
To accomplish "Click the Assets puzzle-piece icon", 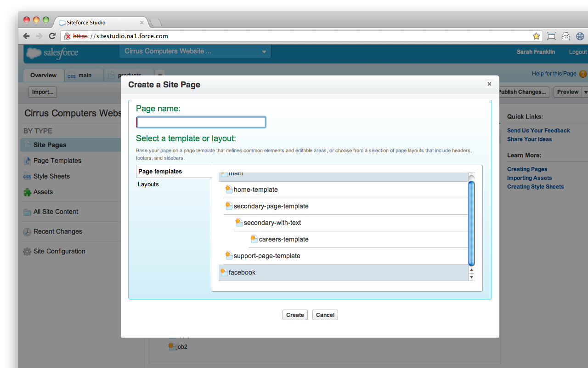I will point(27,192).
